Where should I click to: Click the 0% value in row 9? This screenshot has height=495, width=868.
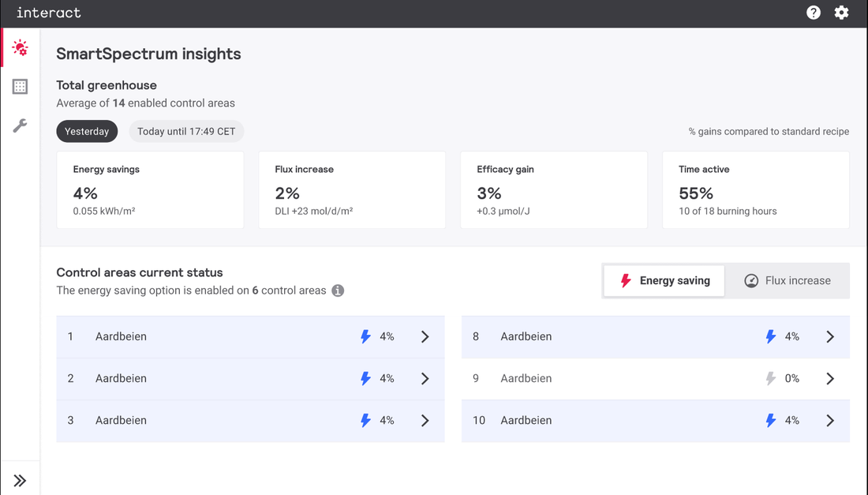[792, 379]
